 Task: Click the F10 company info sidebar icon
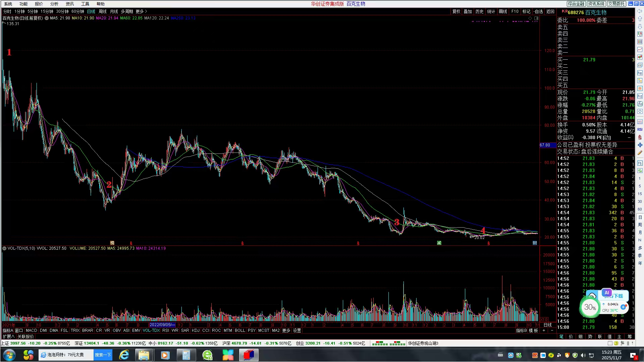click(x=640, y=73)
